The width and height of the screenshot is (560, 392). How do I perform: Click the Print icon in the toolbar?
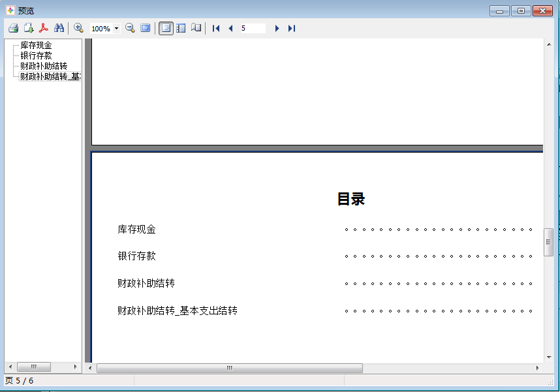(x=13, y=28)
